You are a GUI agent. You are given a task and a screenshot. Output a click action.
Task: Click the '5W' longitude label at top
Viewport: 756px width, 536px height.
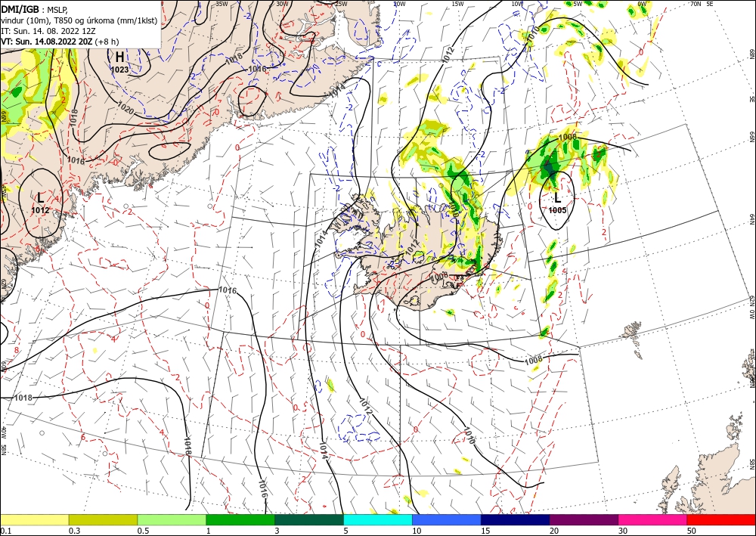[578, 3]
